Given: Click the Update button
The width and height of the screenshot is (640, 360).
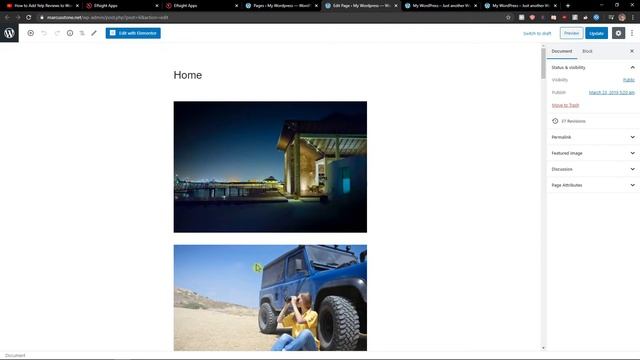Looking at the screenshot, I should point(596,33).
